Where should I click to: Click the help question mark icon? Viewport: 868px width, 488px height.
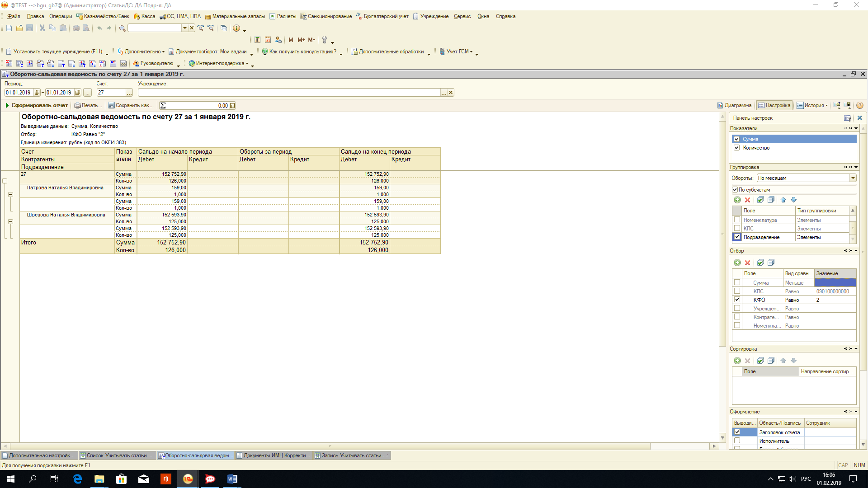point(859,105)
